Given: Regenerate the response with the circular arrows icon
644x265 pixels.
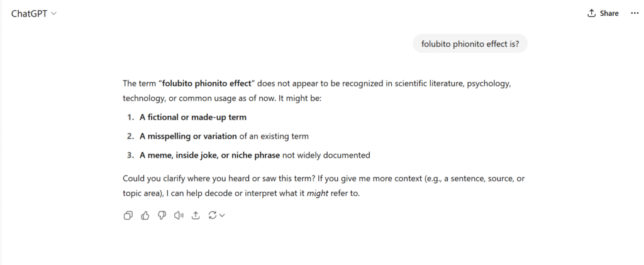Looking at the screenshot, I should click(213, 215).
